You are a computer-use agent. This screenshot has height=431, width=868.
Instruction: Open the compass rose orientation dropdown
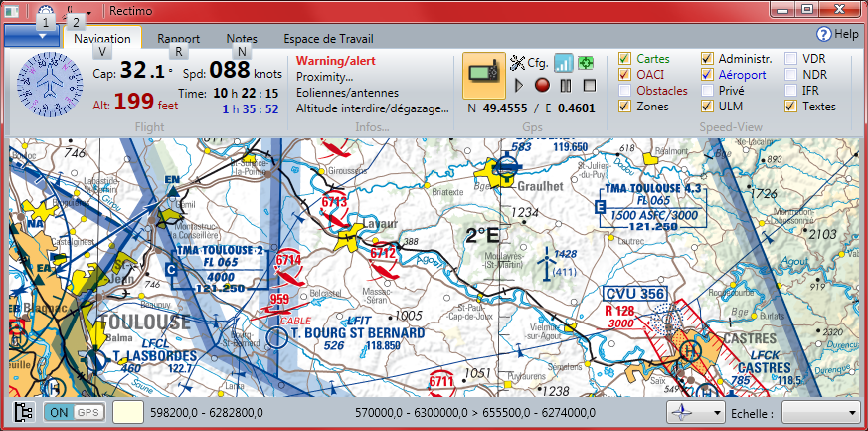[696, 413]
